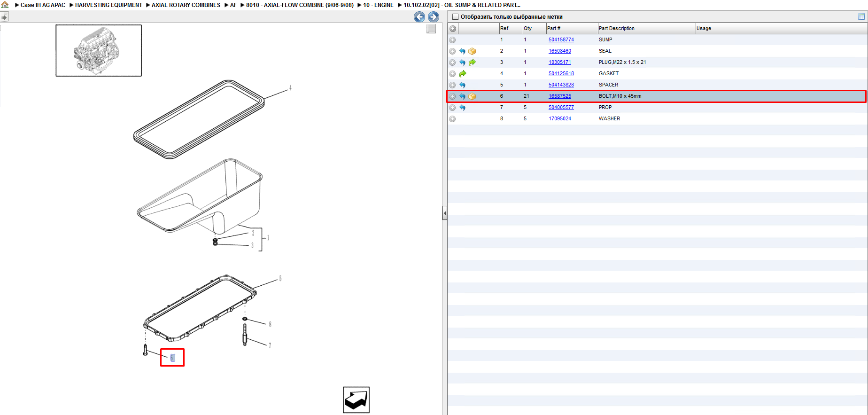Viewport: 868px width, 415px height.
Task: Add PLUG row with plus icon
Action: (452, 63)
